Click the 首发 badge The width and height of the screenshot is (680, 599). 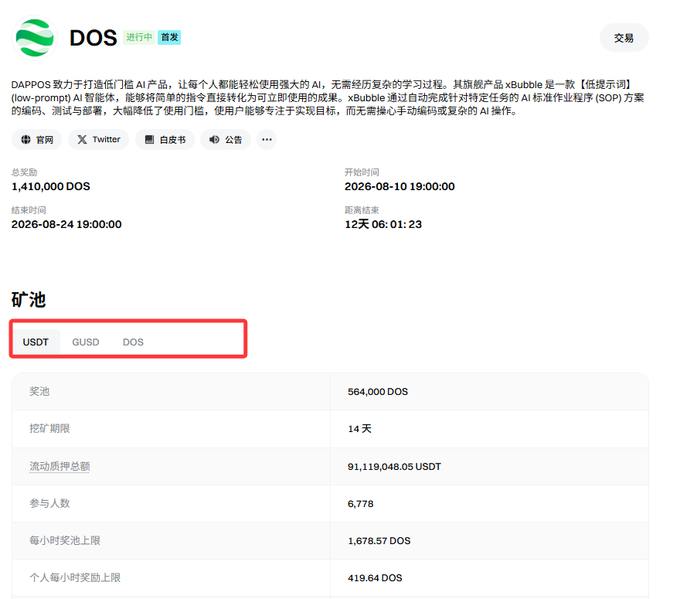169,37
